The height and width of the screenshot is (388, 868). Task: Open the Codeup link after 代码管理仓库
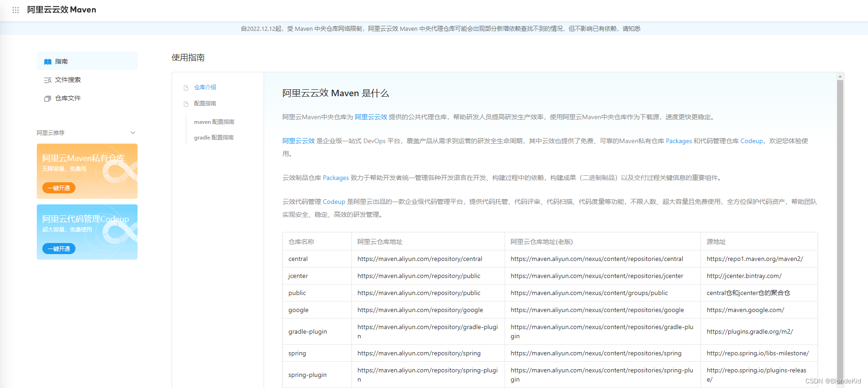coord(752,141)
